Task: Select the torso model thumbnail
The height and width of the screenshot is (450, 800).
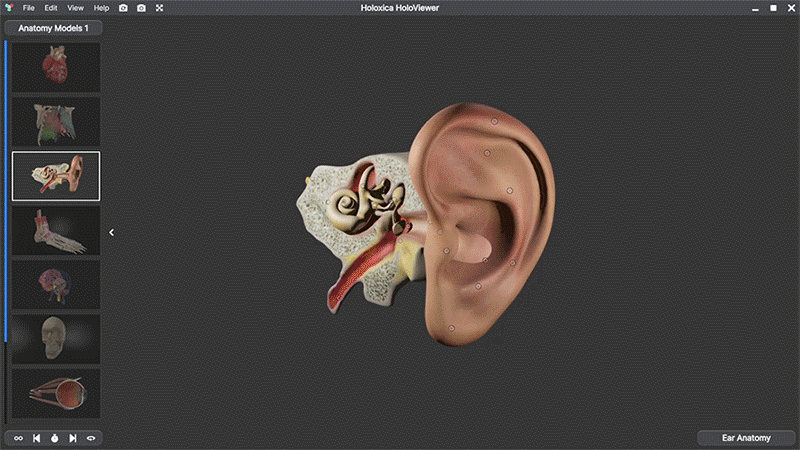Action: click(56, 122)
